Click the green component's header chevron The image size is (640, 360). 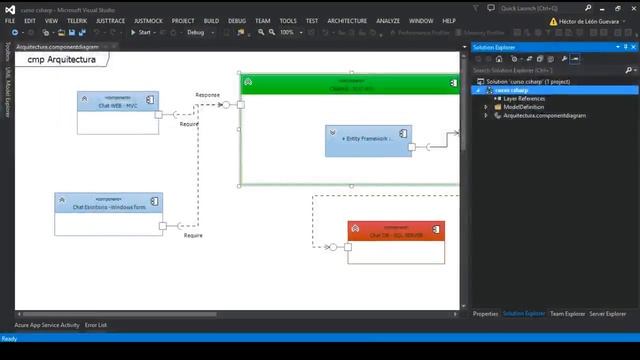coord(248,82)
